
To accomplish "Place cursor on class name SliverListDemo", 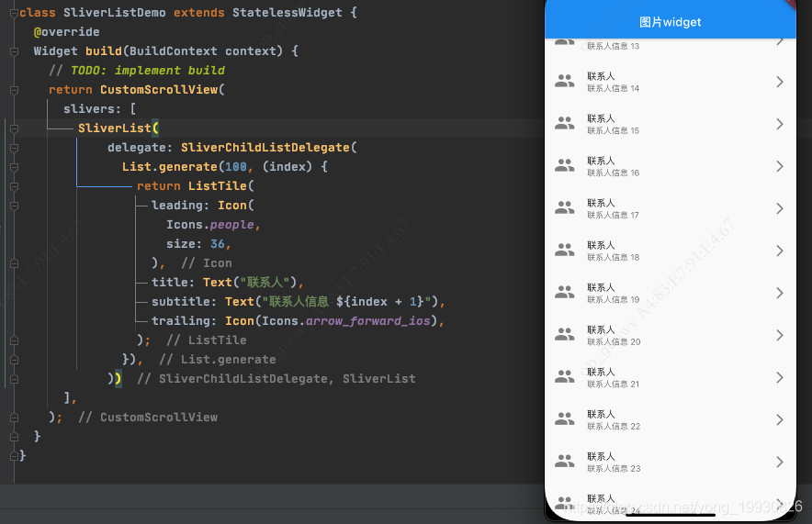I will tap(115, 13).
